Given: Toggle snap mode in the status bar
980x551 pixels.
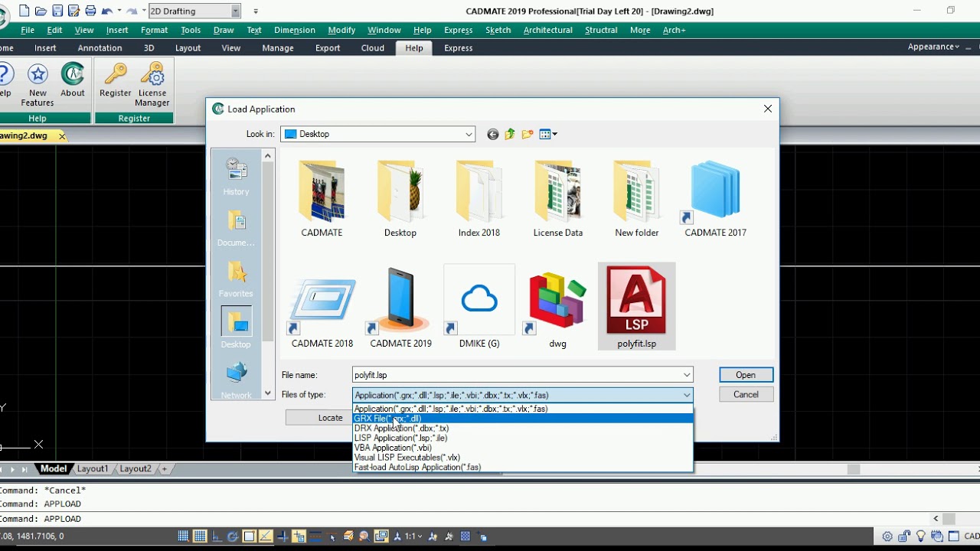Looking at the screenshot, I should pos(184,536).
